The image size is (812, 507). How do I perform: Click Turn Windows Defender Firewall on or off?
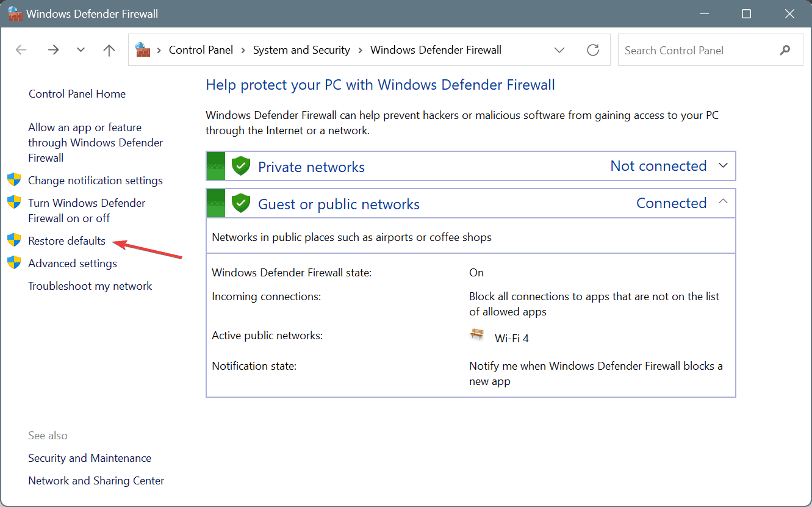tap(87, 210)
